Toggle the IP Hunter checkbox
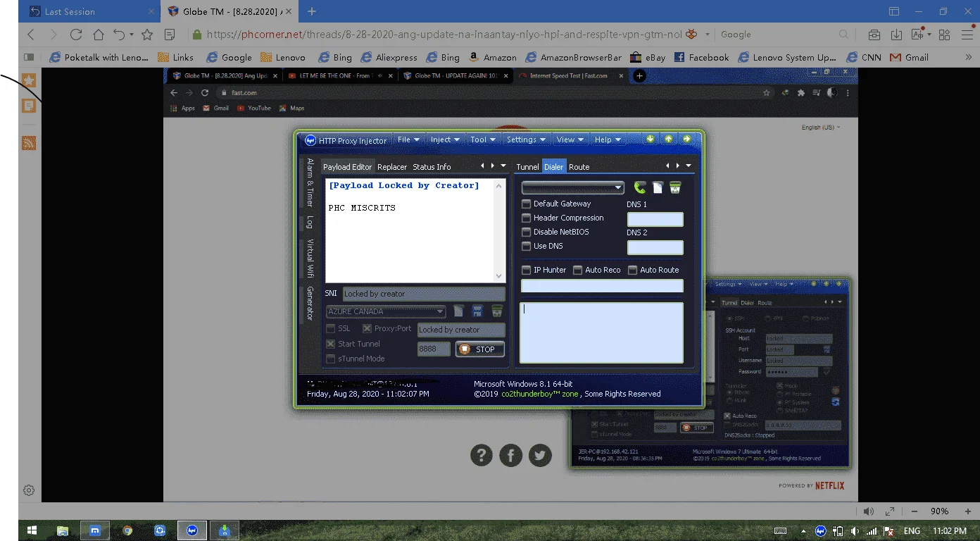The height and width of the screenshot is (541, 980). coord(526,270)
